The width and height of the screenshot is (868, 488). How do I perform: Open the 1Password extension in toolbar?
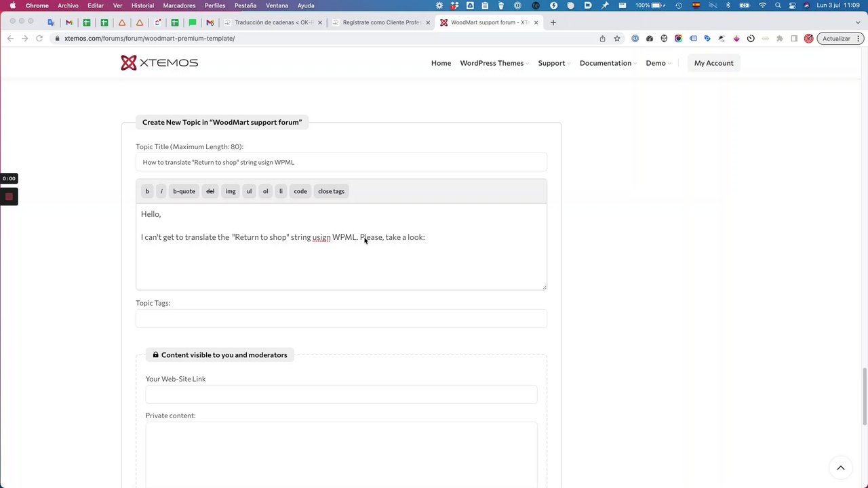point(635,39)
